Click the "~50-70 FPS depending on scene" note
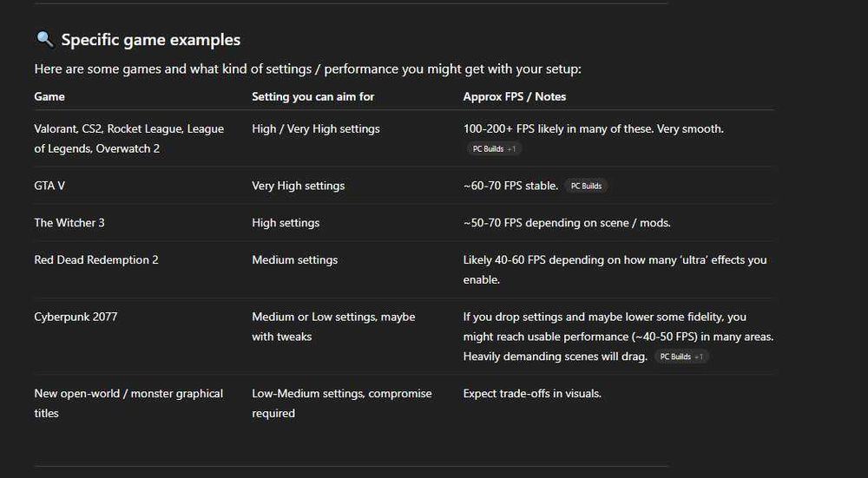Image resolution: width=868 pixels, height=478 pixels. 567,223
